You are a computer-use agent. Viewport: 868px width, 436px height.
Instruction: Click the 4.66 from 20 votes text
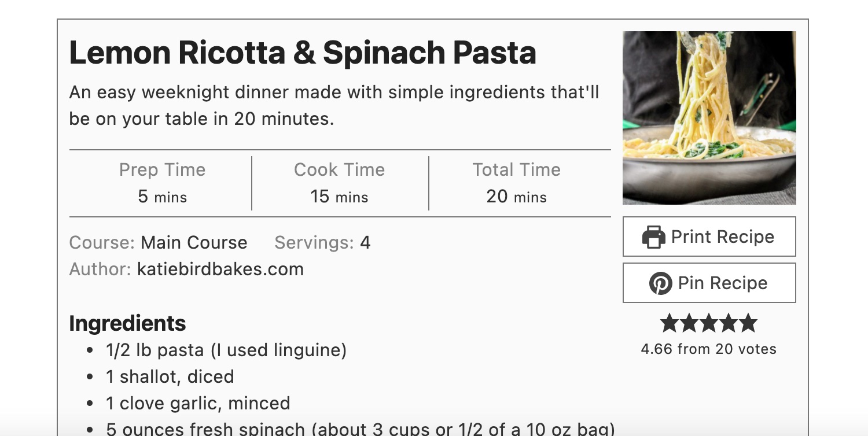pyautogui.click(x=709, y=349)
